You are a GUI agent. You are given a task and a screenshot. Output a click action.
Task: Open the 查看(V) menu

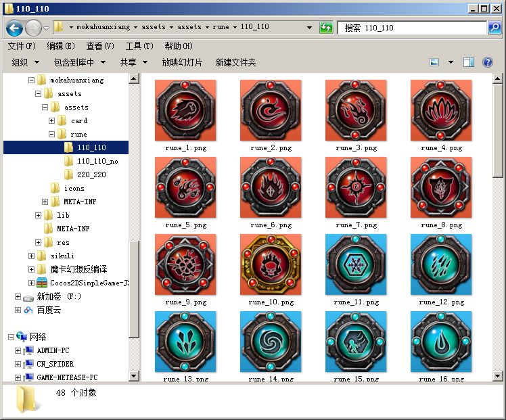pyautogui.click(x=100, y=46)
